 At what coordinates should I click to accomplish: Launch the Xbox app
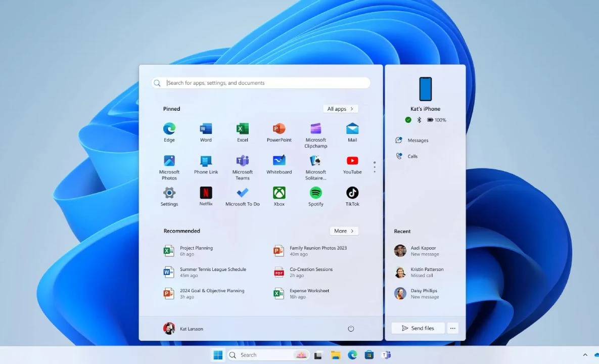279,196
